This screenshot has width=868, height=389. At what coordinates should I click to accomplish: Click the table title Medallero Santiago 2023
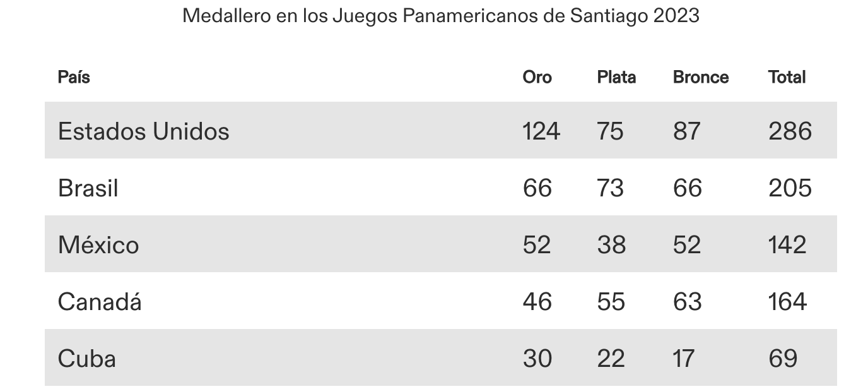point(441,15)
